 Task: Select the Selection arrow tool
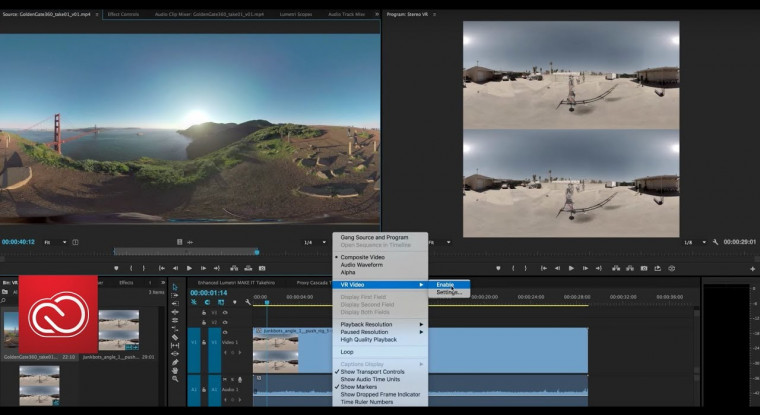click(x=175, y=287)
